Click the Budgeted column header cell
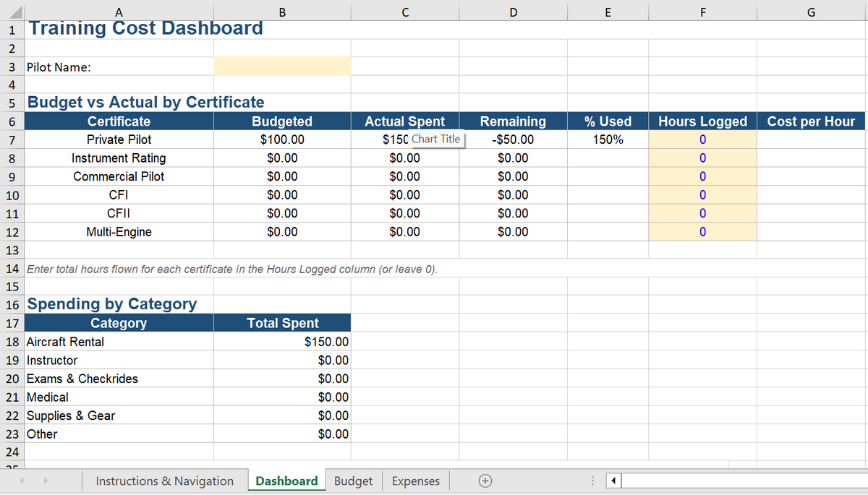Viewport: 868px width, 495px height. (x=282, y=121)
